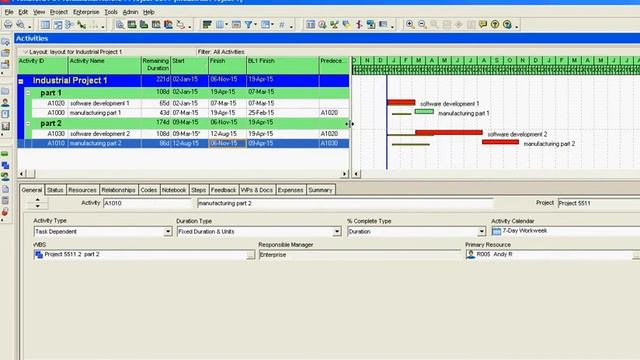Open the Edit menu

pos(23,12)
